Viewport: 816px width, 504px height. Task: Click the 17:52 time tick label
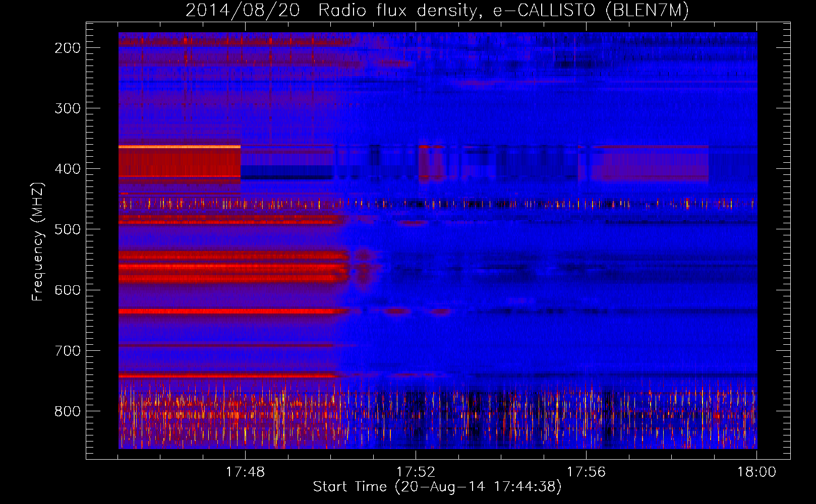click(416, 472)
